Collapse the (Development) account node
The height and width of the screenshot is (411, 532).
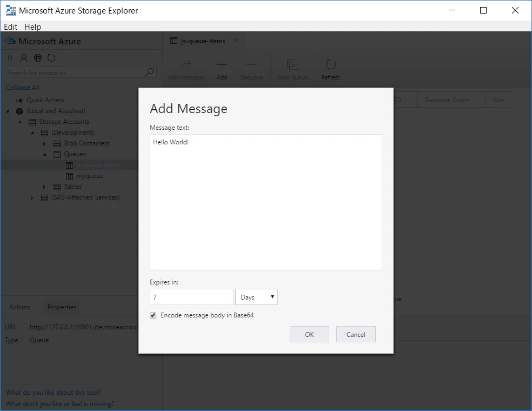point(32,132)
